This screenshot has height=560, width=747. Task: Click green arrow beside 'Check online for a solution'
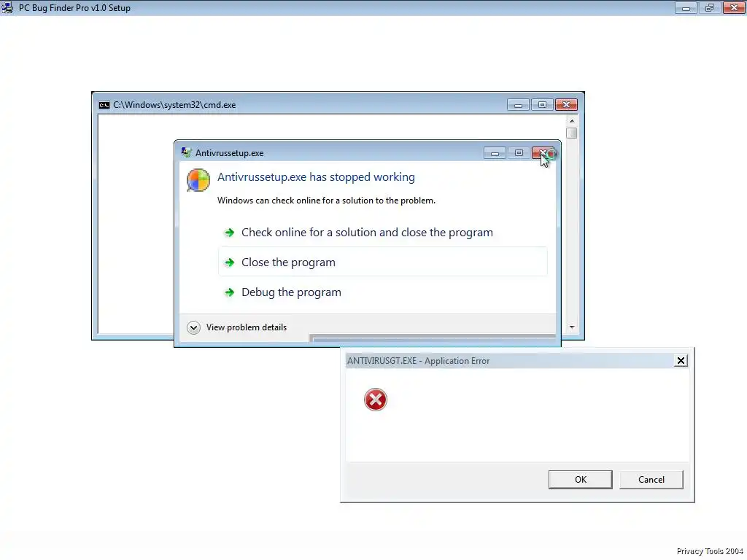[229, 233]
